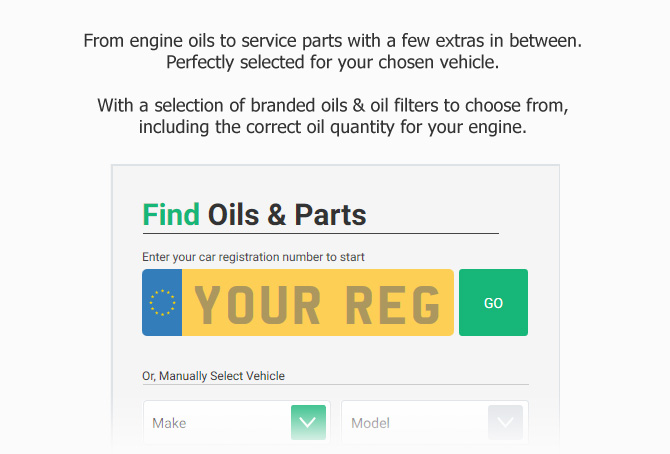Click the Oils & Parts heading text
Viewport: 670px width, 454px height.
pos(287,215)
